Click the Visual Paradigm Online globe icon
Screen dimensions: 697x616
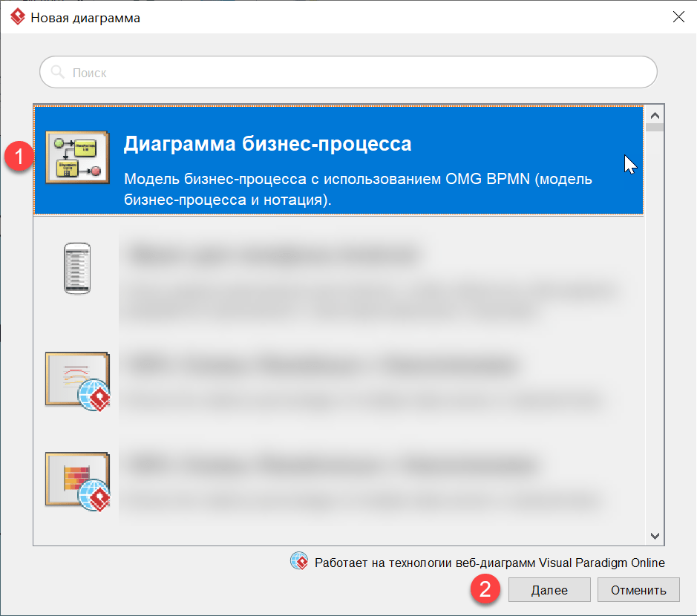[x=299, y=562]
